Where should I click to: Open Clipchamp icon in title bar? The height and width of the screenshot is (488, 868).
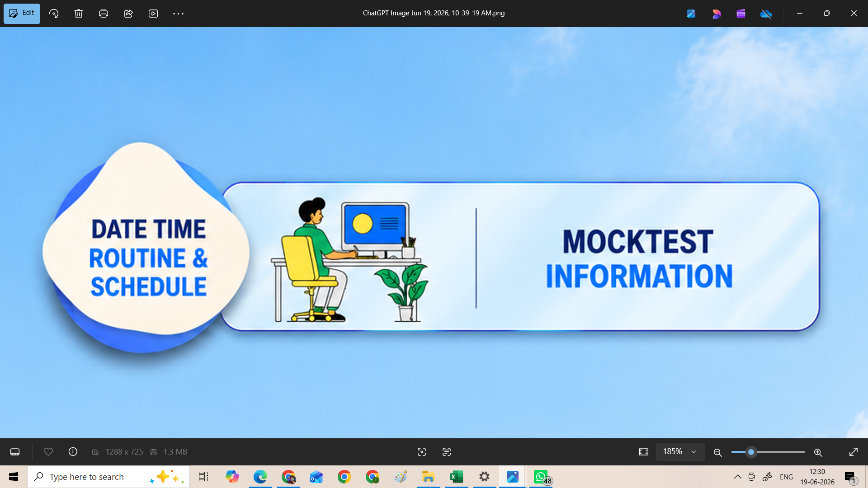point(741,14)
